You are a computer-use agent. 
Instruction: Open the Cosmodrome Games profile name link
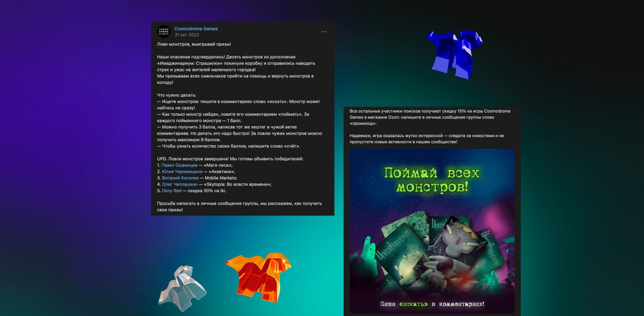tap(196, 29)
